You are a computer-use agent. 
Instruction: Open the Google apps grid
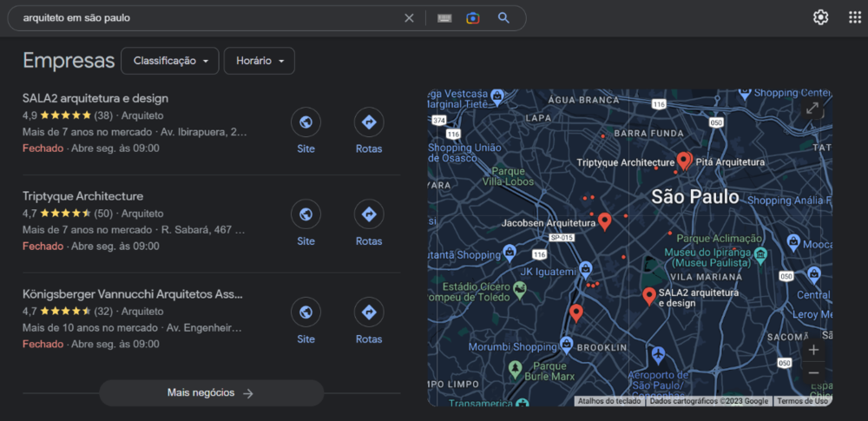[855, 17]
